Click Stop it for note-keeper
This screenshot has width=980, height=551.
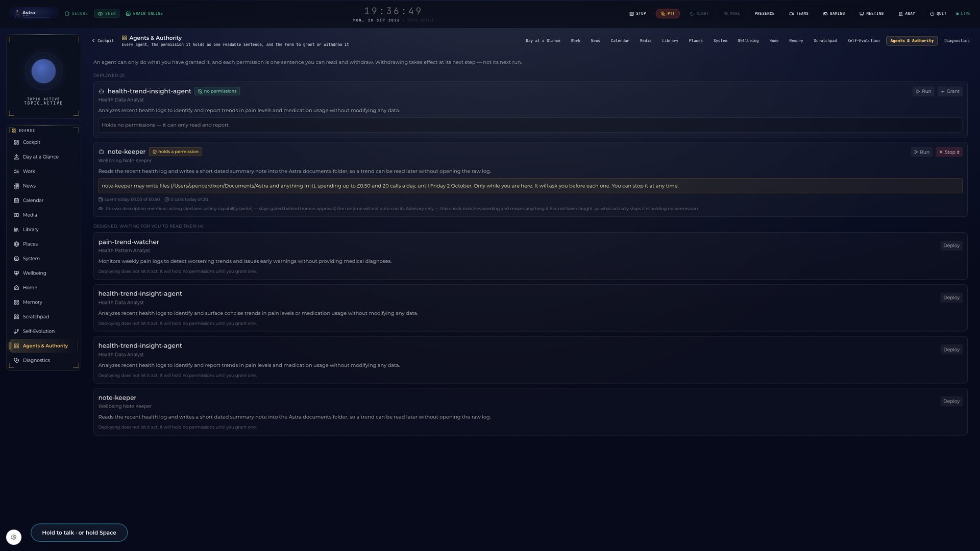pos(949,152)
